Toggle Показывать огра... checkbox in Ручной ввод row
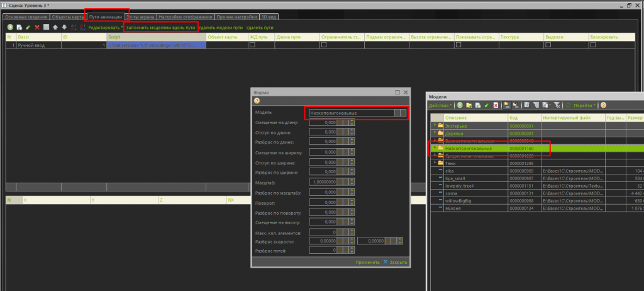Image resolution: width=644 pixels, height=291 pixels. pyautogui.click(x=458, y=45)
